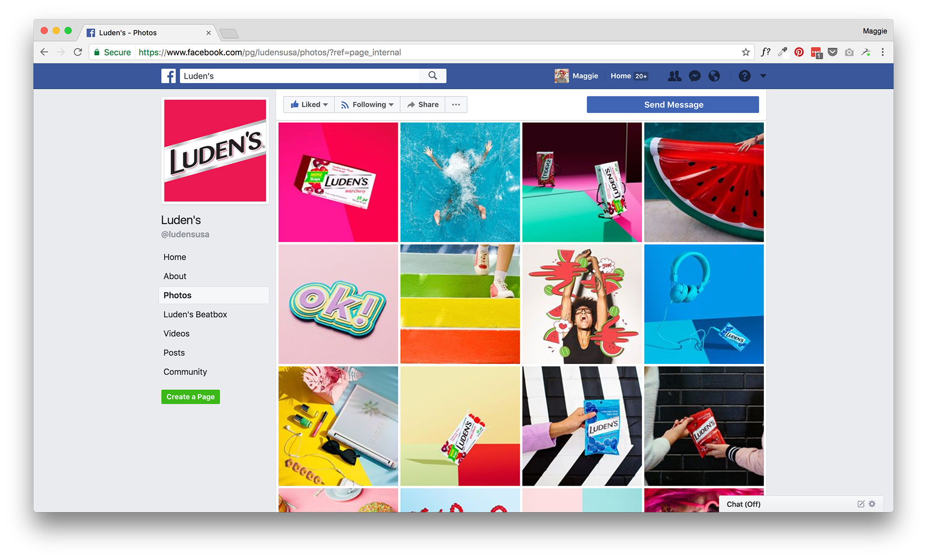Open the blue Luden's bag striped photo
The width and height of the screenshot is (927, 560).
[x=582, y=426]
